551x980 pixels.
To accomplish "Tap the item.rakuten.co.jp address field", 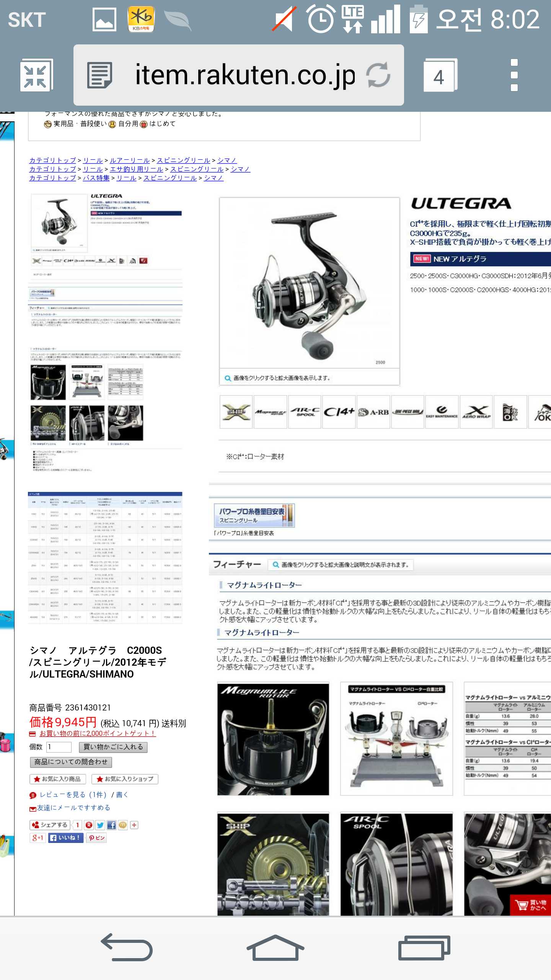I will click(245, 75).
